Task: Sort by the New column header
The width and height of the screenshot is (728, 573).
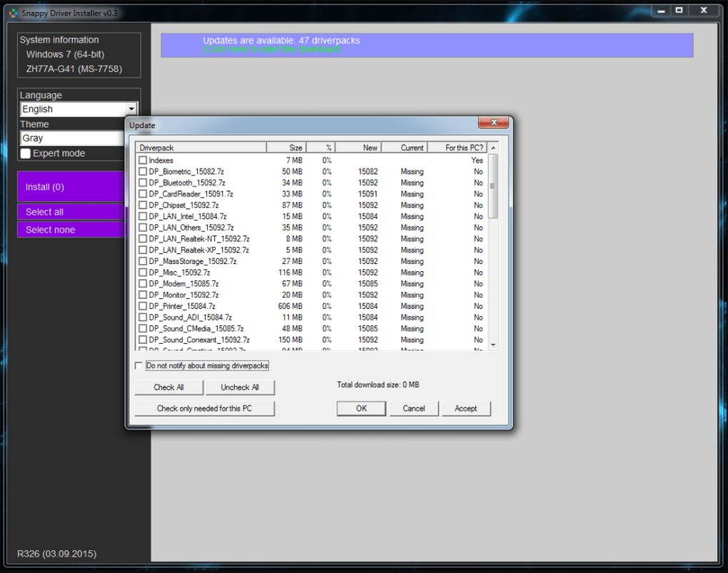Action: 358,148
